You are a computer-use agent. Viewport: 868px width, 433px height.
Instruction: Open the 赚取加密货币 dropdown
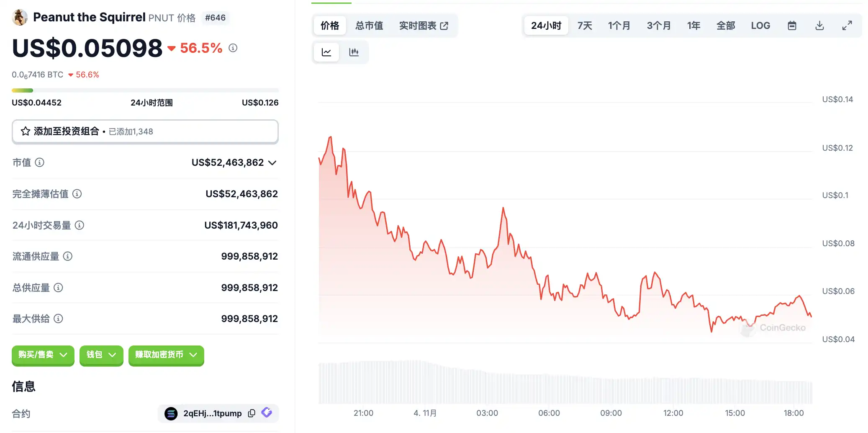pyautogui.click(x=166, y=355)
